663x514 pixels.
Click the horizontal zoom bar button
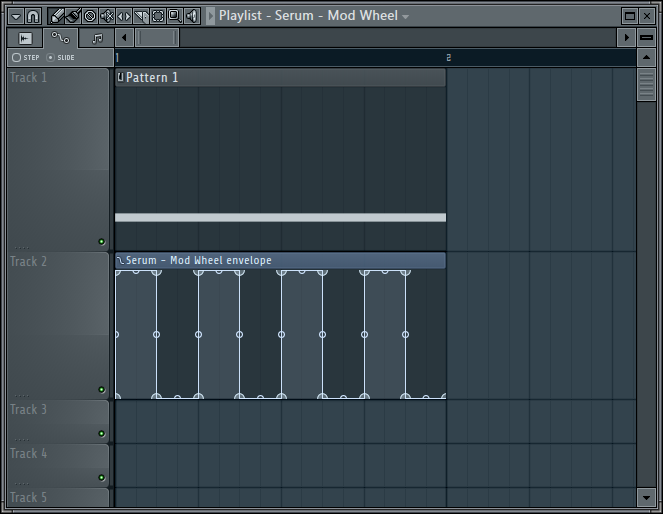click(x=646, y=38)
